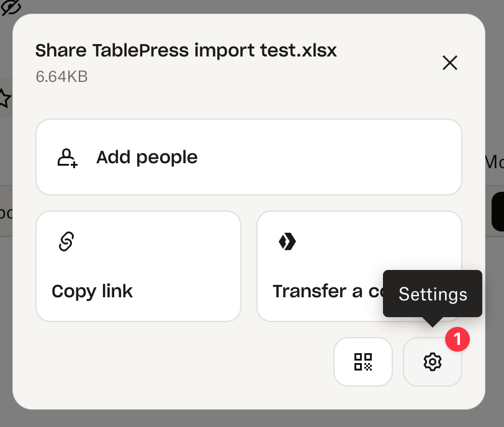Tap the red notification badge on Settings gear
Viewport: 504px width, 427px height.
click(457, 339)
